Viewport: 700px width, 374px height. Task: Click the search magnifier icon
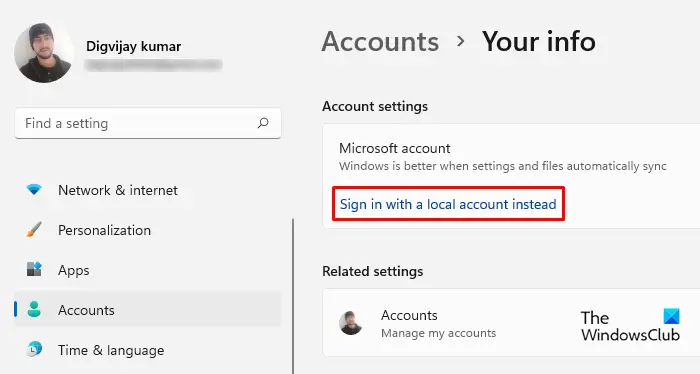[x=263, y=123]
